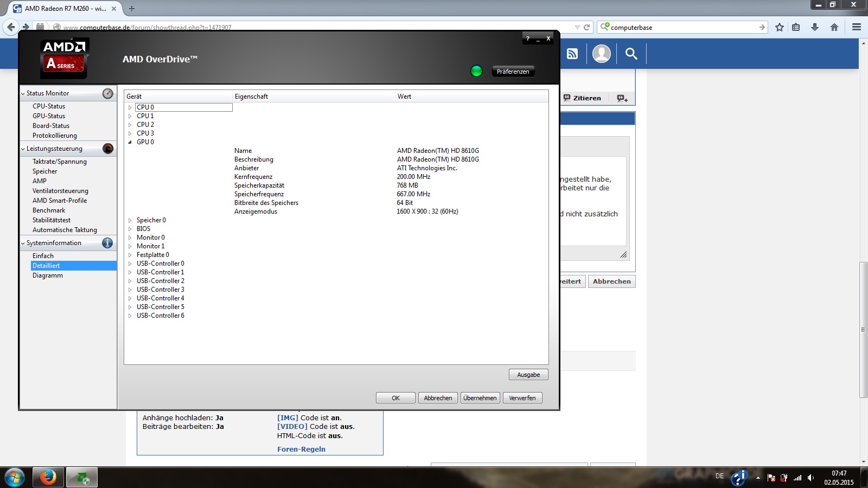Screen dimensions: 868x488
Task: Click the computerbase search field
Action: point(682,27)
